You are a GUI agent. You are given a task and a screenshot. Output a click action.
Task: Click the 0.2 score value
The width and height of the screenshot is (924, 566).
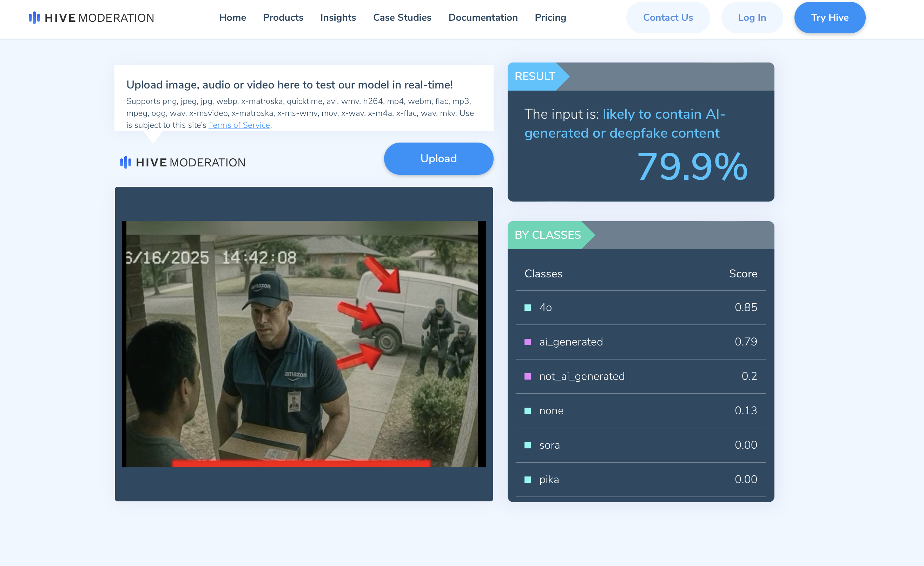click(x=749, y=376)
